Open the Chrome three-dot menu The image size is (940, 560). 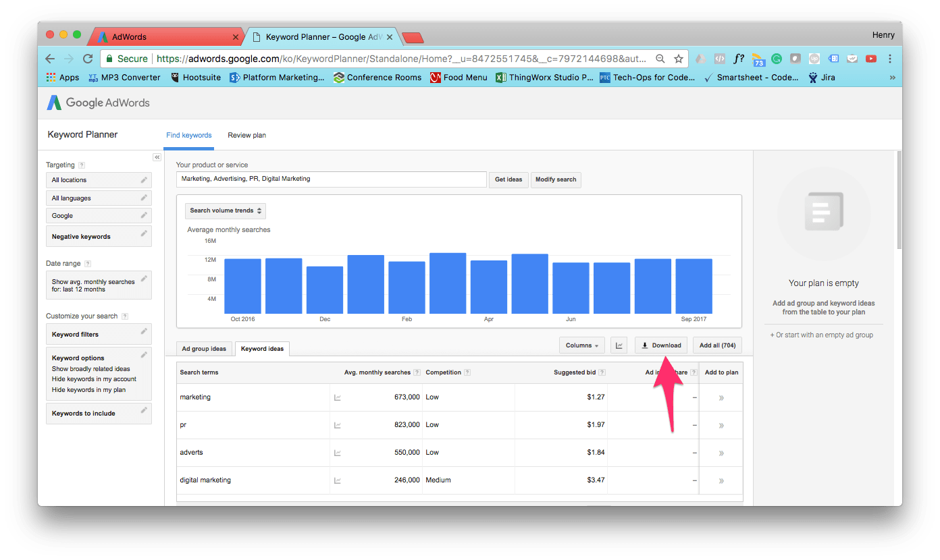[x=890, y=59]
